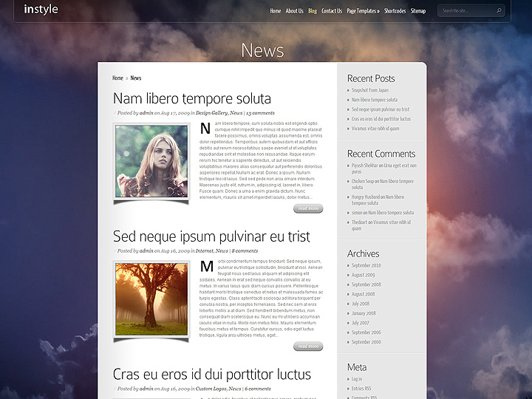The height and width of the screenshot is (399, 532).
Task: Open News category in Nam libero post meta
Action: tap(236, 113)
